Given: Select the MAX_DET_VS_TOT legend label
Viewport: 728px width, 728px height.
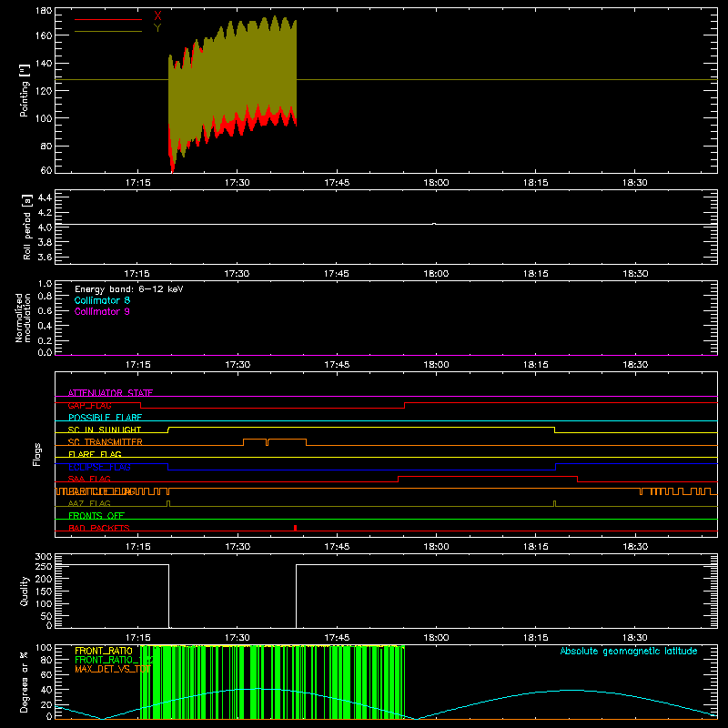Looking at the screenshot, I should click(113, 669).
